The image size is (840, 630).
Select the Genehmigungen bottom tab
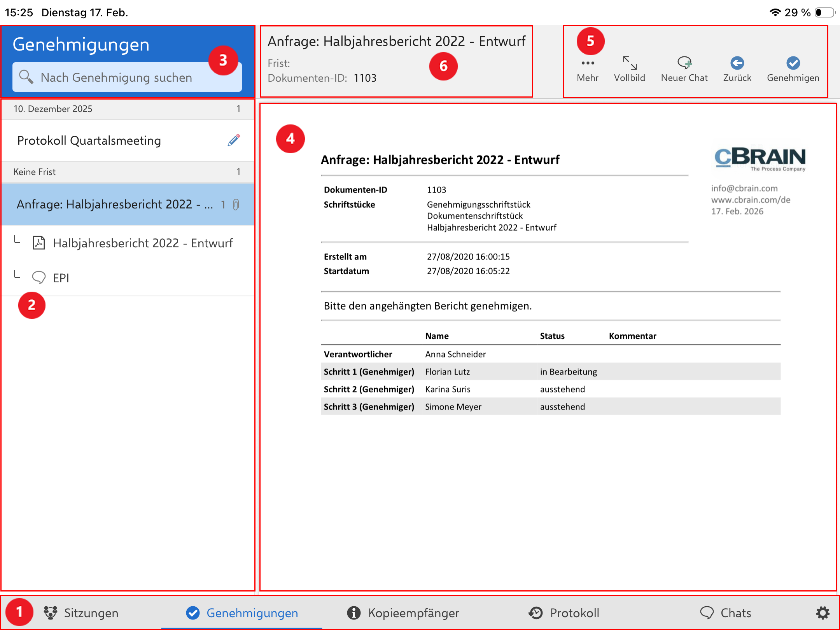pyautogui.click(x=242, y=613)
